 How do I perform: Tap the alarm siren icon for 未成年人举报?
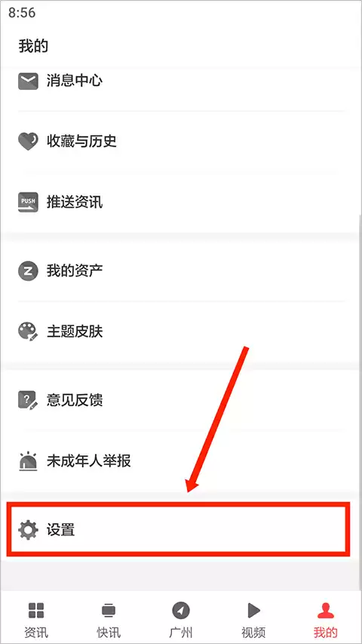[28, 461]
